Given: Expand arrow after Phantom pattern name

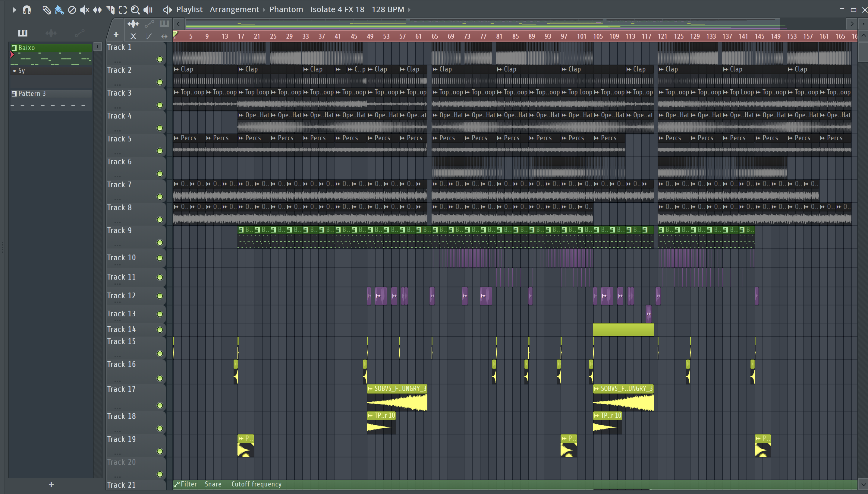Looking at the screenshot, I should point(409,10).
